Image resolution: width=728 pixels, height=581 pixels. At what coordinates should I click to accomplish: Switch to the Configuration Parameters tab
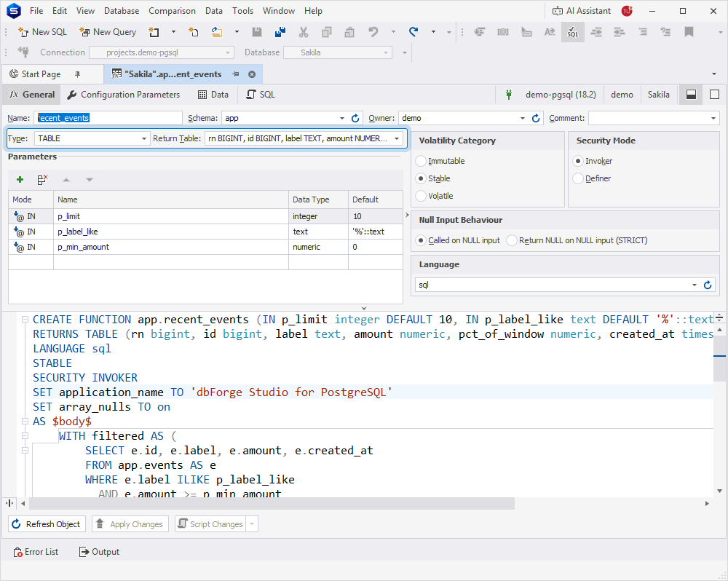point(124,95)
